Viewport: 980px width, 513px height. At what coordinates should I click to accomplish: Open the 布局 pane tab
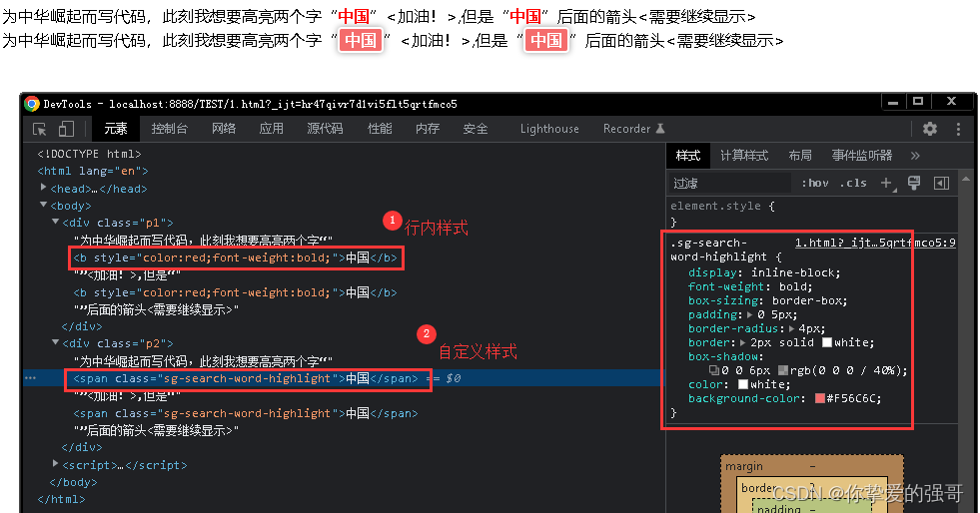point(800,156)
